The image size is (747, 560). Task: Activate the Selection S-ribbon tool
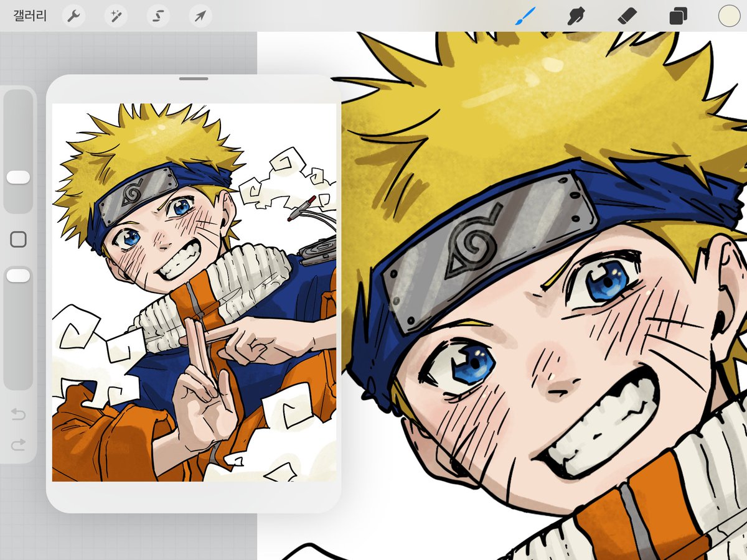tap(158, 16)
